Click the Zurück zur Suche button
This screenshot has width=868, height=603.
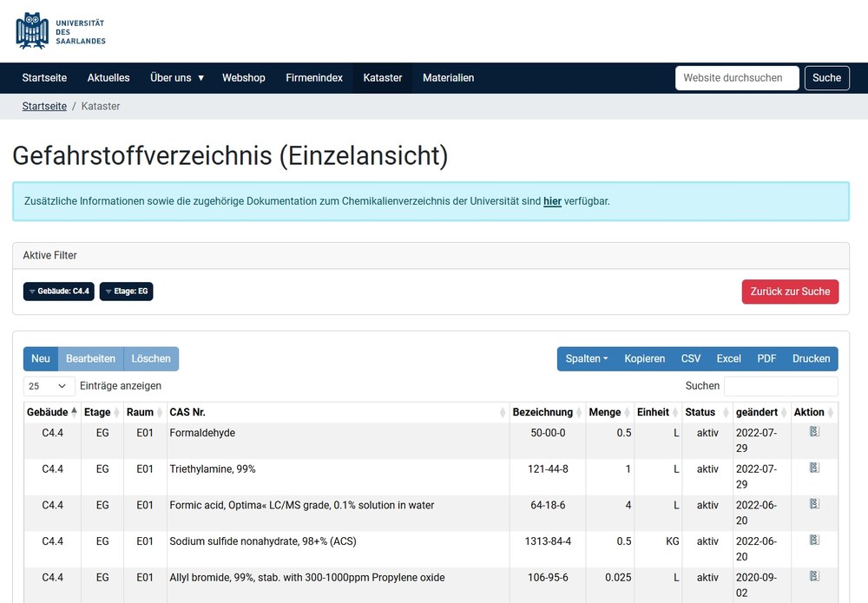pyautogui.click(x=790, y=292)
